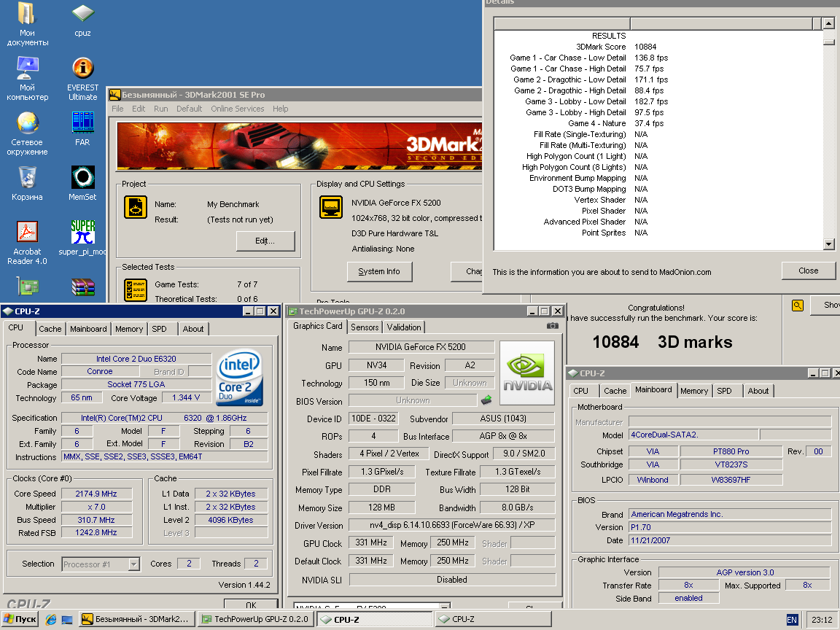Click the show desktop quick launch icon
The height and width of the screenshot is (630, 840).
68,620
